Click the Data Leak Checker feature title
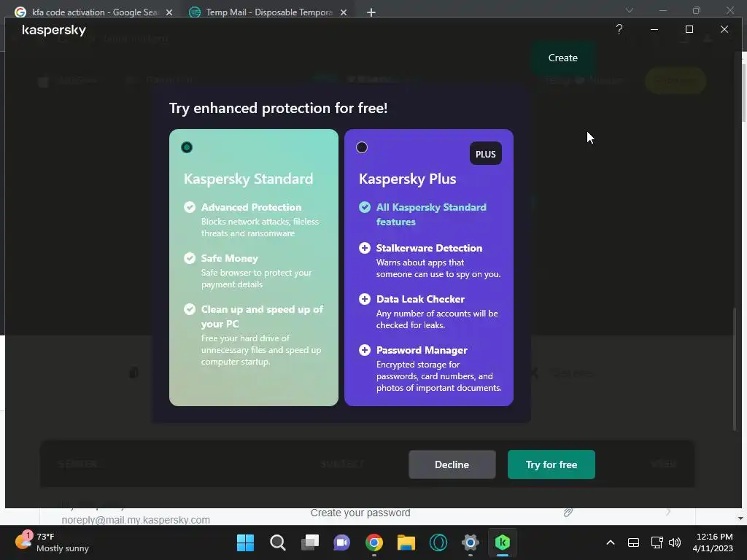Viewport: 747px width, 560px height. tap(420, 299)
